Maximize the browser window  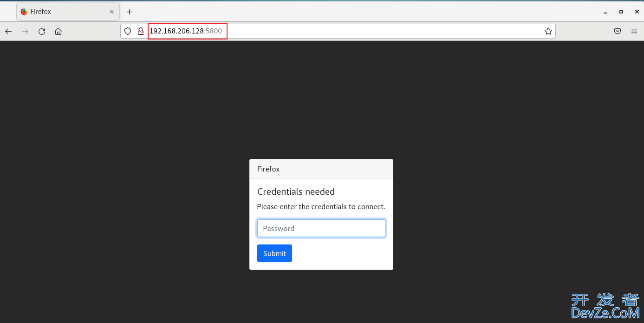coord(621,12)
